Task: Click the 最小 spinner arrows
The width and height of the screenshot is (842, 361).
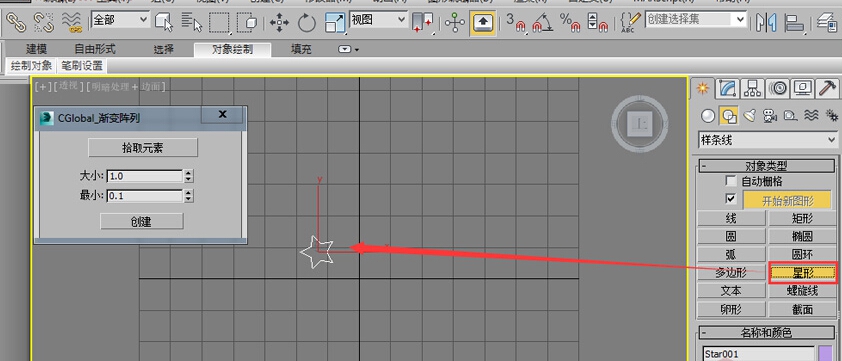Action: click(x=188, y=196)
